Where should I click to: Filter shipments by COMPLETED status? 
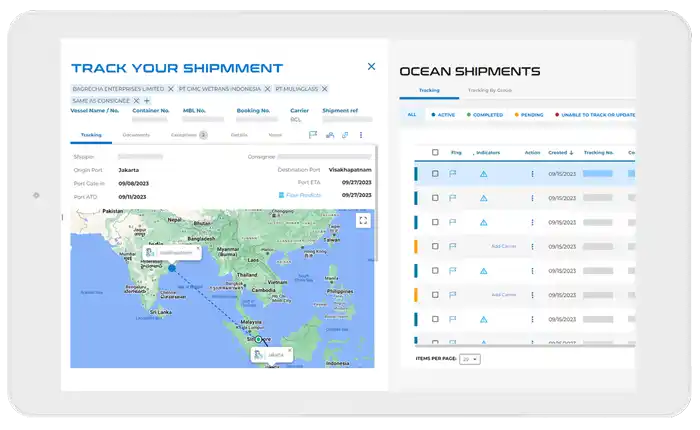pos(487,115)
